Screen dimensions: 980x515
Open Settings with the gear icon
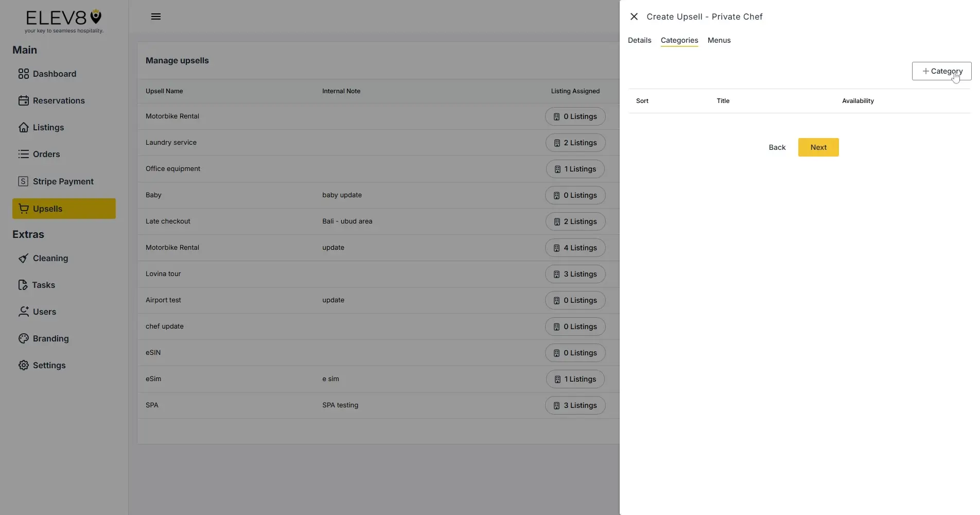click(x=24, y=365)
